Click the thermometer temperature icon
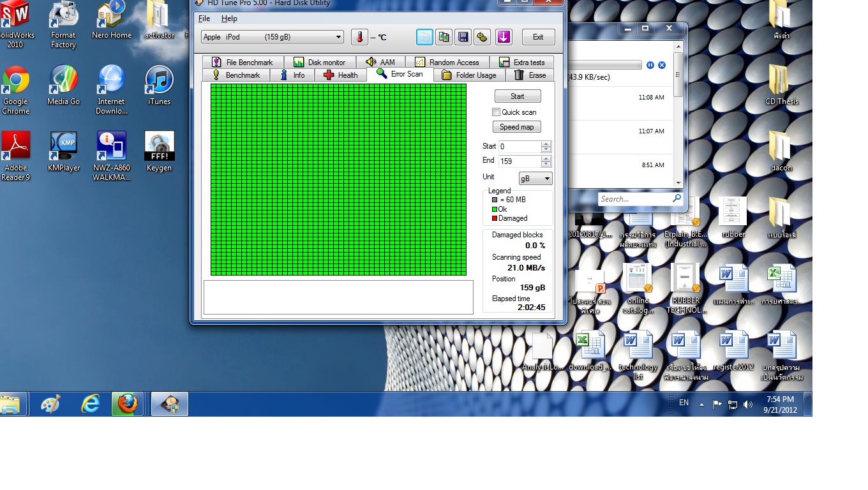The width and height of the screenshot is (868, 490). pyautogui.click(x=359, y=37)
